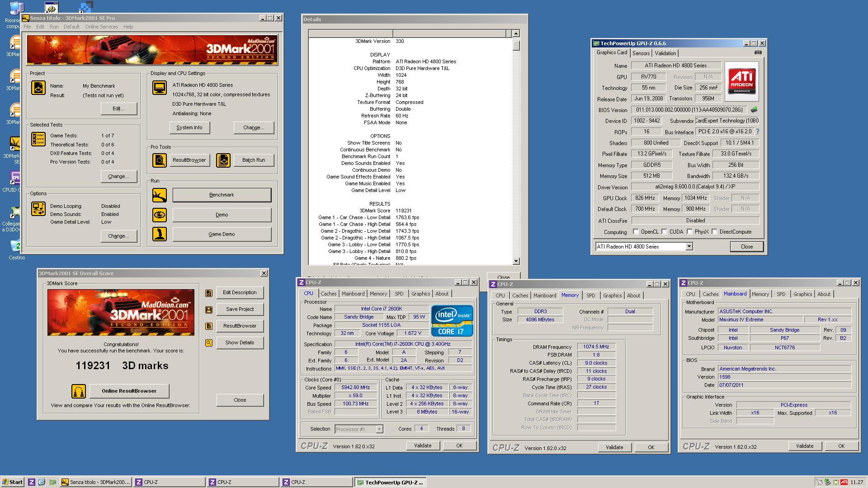Image resolution: width=868 pixels, height=488 pixels.
Task: Click the Benchmark button
Action: pyautogui.click(x=222, y=195)
